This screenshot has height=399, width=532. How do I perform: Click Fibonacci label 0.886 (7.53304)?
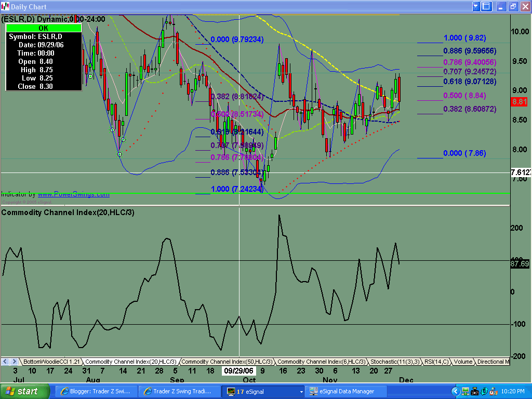point(237,172)
